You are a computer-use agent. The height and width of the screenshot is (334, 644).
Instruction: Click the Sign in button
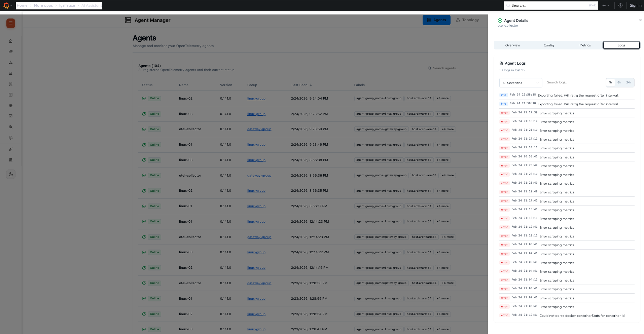(x=635, y=5)
